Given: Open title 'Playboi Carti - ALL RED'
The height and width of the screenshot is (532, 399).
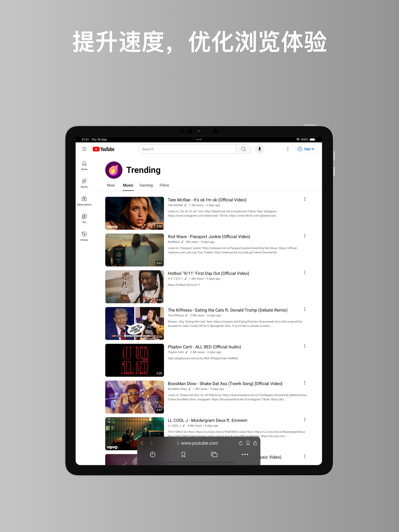Looking at the screenshot, I should [205, 347].
